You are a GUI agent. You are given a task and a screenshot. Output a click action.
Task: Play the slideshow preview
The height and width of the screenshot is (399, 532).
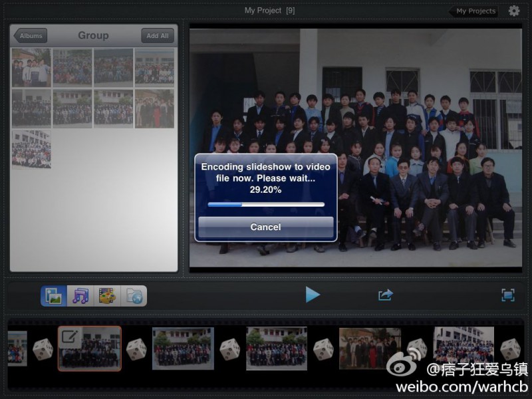click(x=313, y=295)
